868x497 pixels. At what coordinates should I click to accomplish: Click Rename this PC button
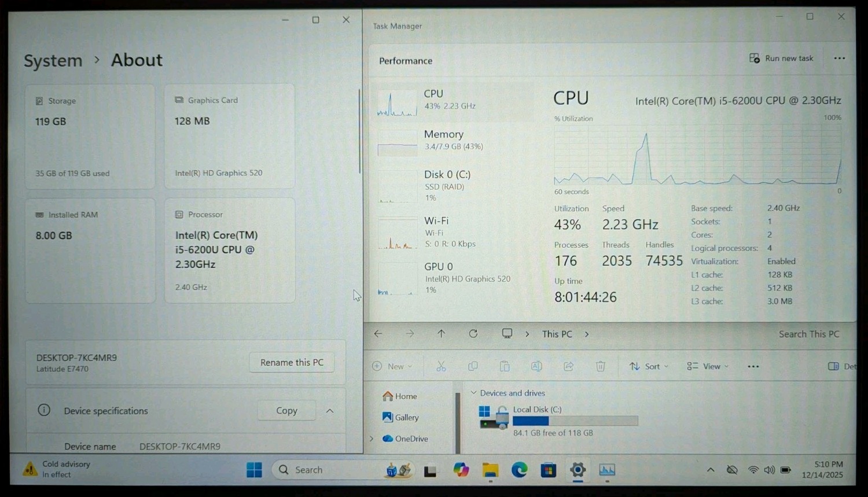click(292, 362)
